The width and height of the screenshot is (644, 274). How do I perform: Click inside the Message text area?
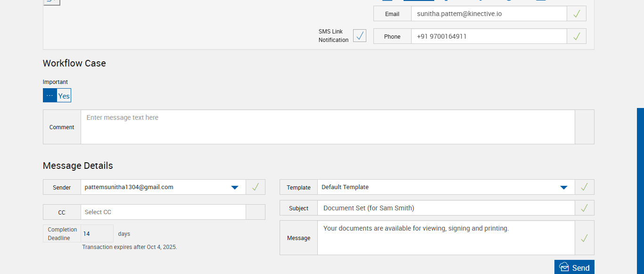446,238
